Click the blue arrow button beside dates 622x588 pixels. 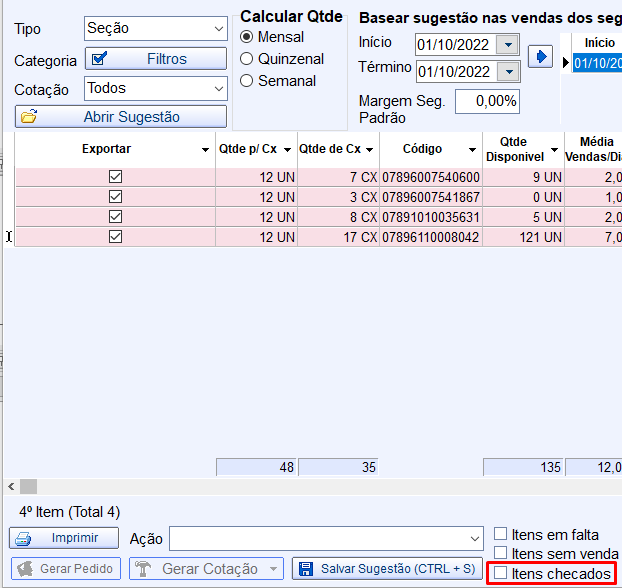tap(540, 56)
